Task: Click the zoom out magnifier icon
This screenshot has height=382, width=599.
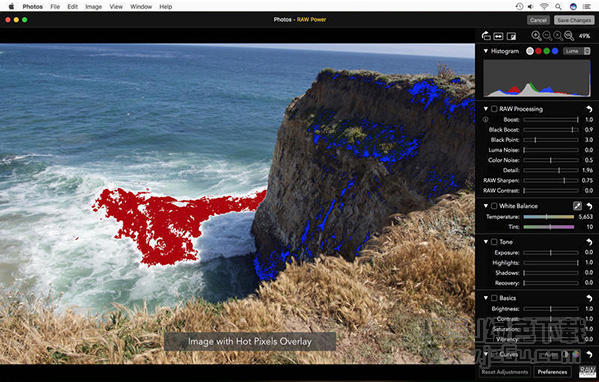Action: pos(547,36)
